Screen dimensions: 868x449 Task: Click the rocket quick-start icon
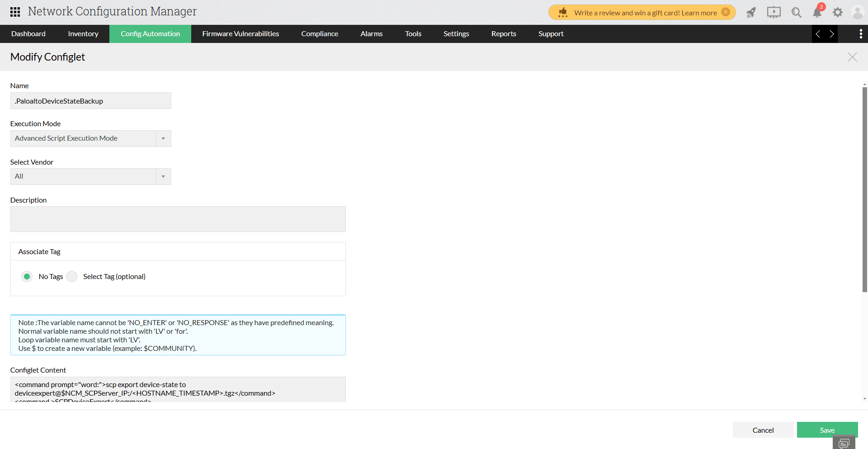751,13
